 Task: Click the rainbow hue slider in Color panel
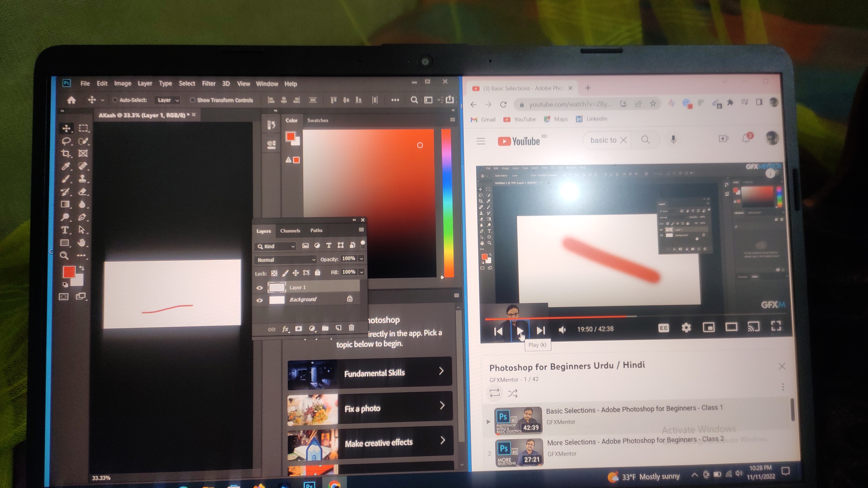pos(447,203)
